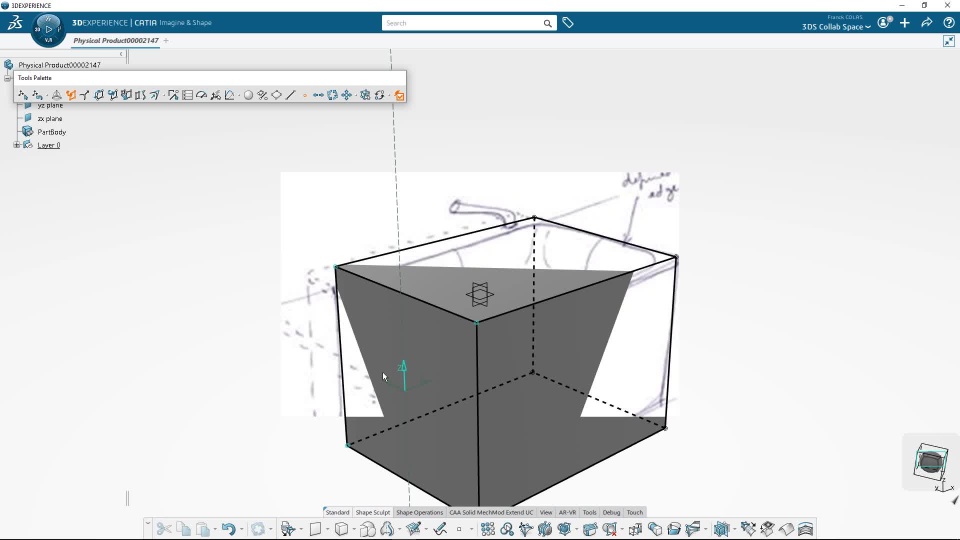Click the sketch pencil curve icon in bottom toolbar

[x=440, y=528]
